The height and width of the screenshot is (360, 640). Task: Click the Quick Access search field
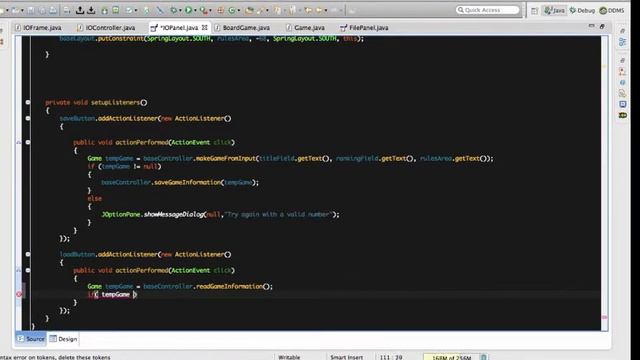tap(488, 10)
